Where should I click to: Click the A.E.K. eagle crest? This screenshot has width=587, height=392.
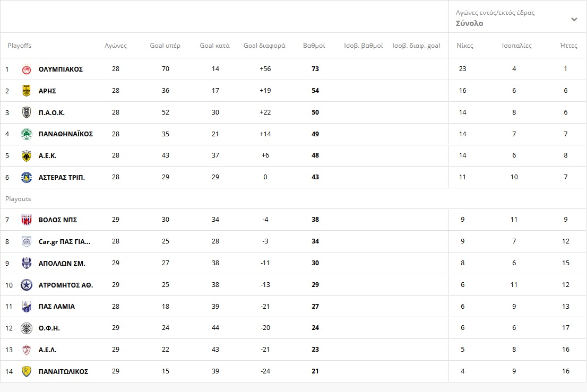click(26, 155)
